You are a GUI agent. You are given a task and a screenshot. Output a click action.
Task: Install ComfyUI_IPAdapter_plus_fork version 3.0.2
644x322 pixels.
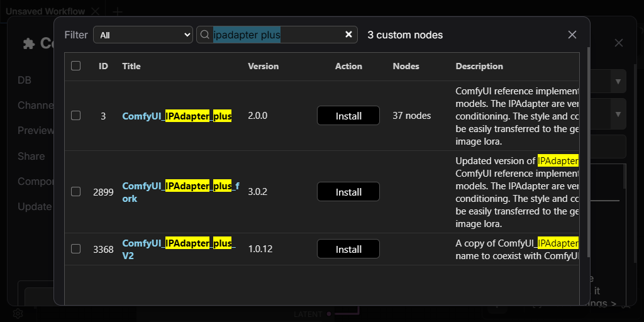click(x=348, y=192)
